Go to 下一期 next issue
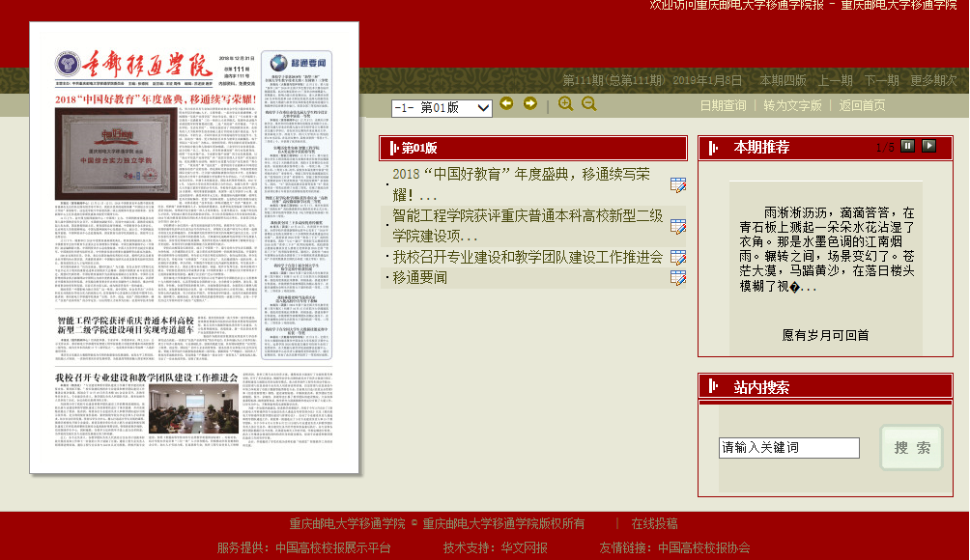This screenshot has height=560, width=970. 881,80
